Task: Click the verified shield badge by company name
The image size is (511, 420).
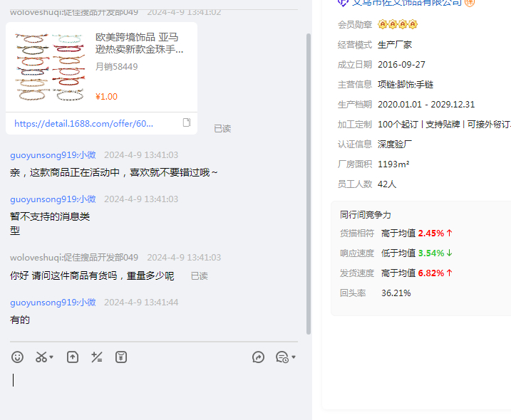Action: (x=344, y=3)
